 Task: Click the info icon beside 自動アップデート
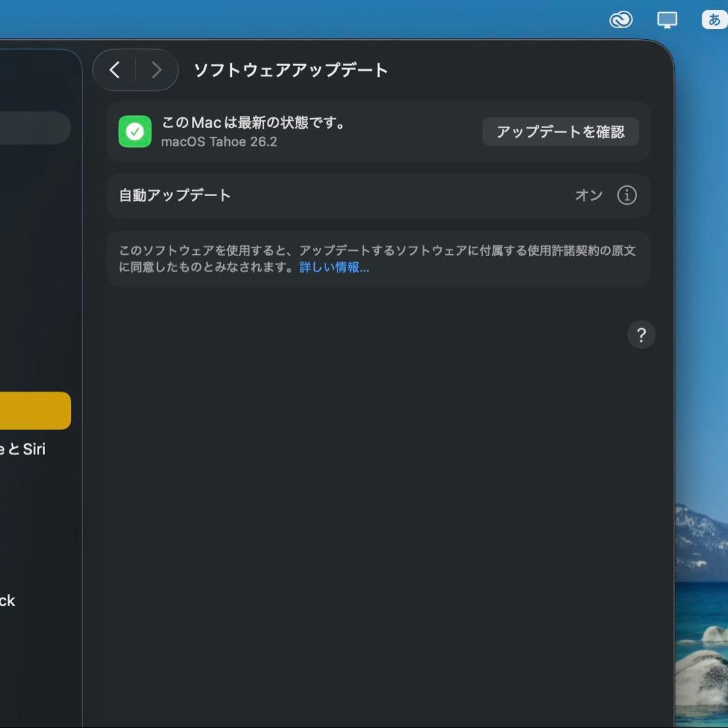tap(626, 195)
